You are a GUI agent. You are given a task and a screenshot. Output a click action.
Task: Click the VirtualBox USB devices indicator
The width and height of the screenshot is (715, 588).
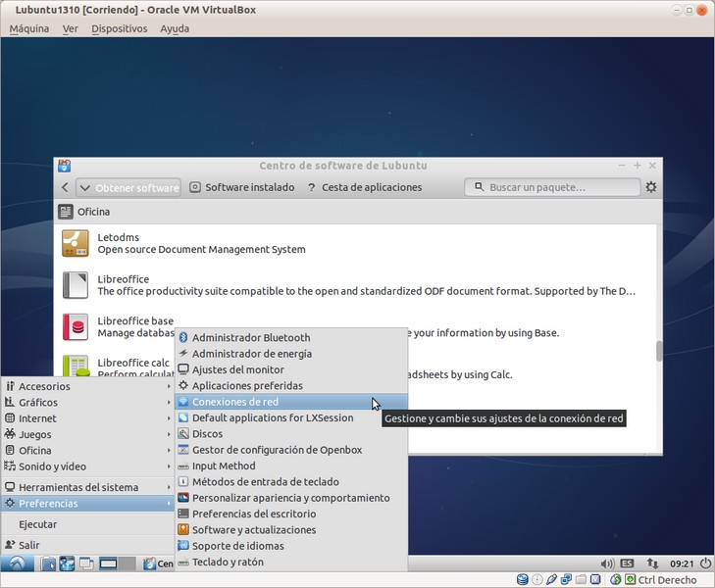[x=551, y=579]
